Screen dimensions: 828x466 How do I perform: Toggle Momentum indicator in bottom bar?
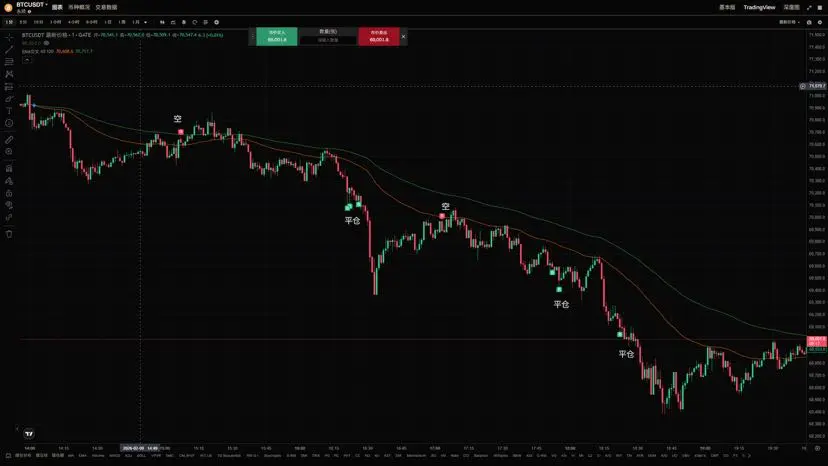click(416, 455)
